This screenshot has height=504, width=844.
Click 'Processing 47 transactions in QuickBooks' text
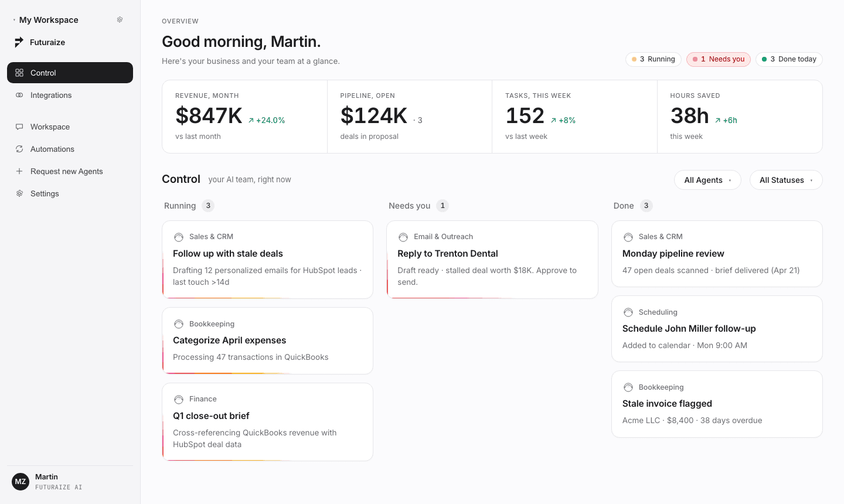tap(250, 357)
